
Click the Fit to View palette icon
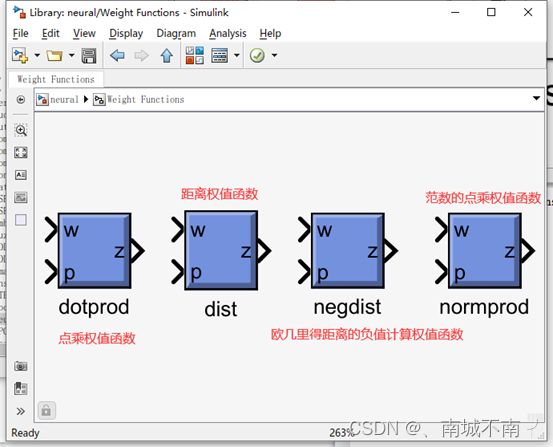(x=21, y=152)
